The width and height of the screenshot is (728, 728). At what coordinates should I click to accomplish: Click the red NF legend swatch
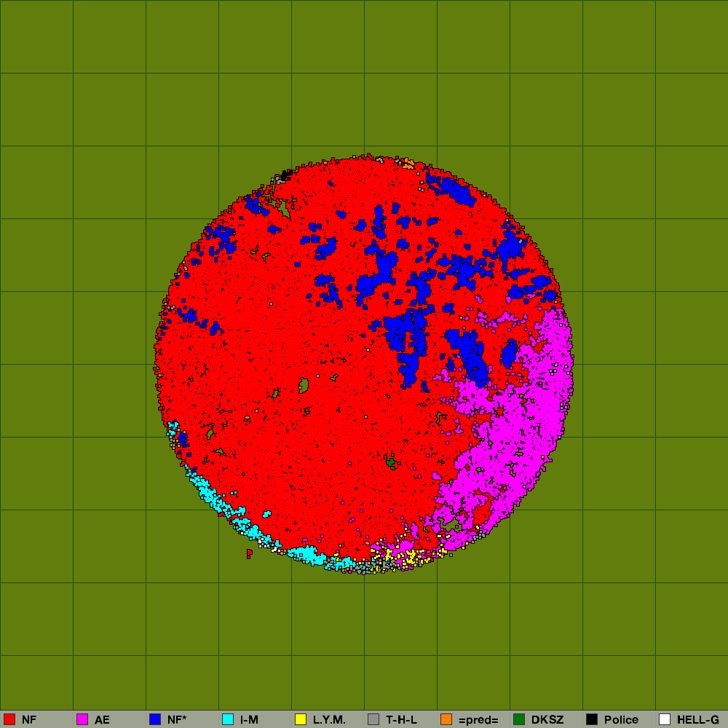9,719
